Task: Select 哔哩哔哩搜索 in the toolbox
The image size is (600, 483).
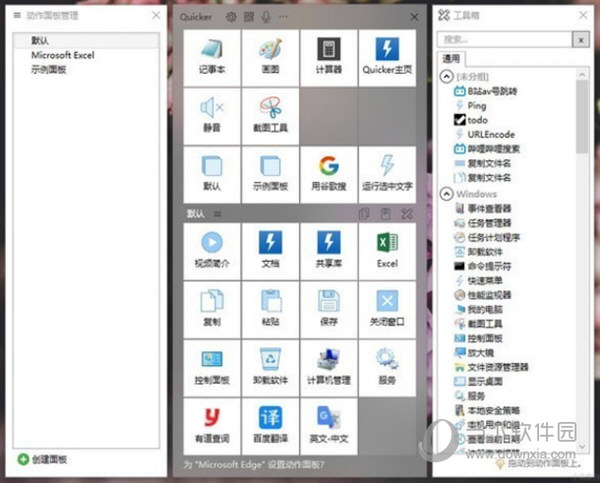Action: point(487,149)
